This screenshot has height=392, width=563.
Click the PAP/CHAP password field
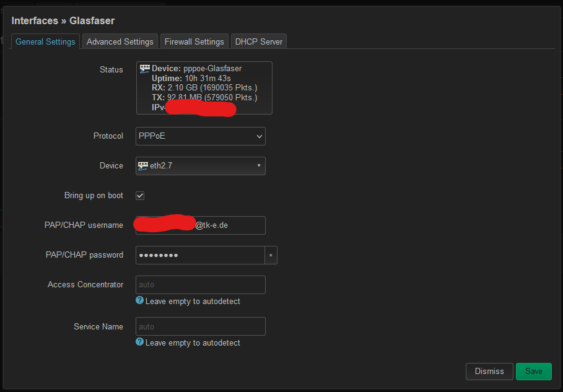200,255
